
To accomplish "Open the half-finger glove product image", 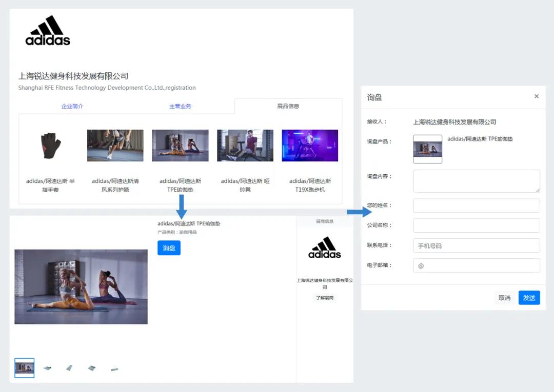I will tap(50, 146).
